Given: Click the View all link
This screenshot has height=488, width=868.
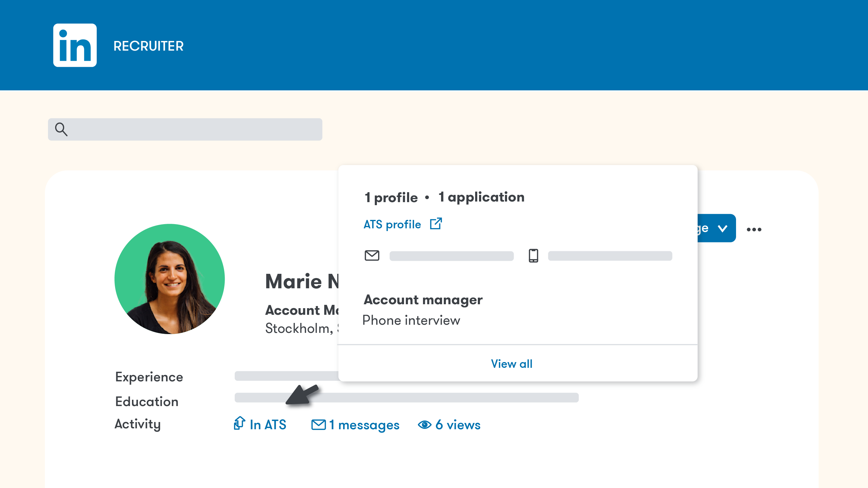Looking at the screenshot, I should (512, 363).
